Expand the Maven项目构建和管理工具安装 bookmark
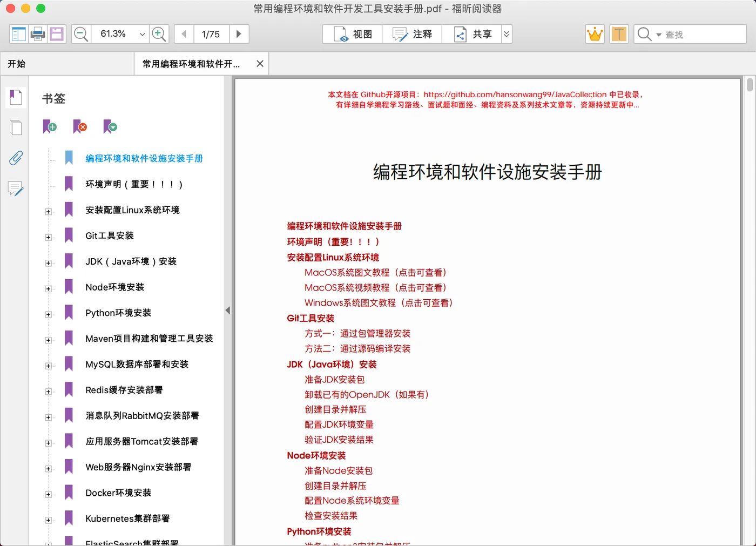Image resolution: width=756 pixels, height=546 pixels. point(48,340)
